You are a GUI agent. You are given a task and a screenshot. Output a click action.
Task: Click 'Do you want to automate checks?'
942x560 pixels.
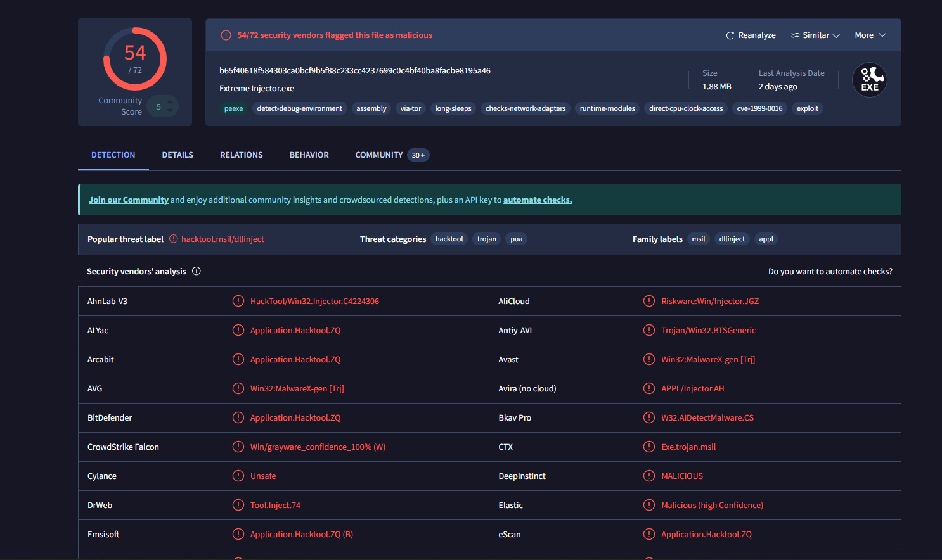830,272
